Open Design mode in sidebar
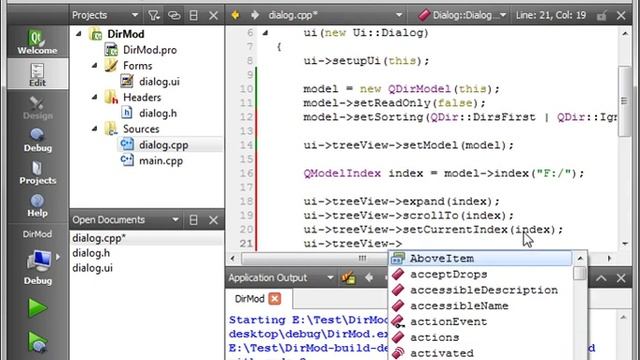Image resolution: width=640 pixels, height=360 pixels. (37, 107)
